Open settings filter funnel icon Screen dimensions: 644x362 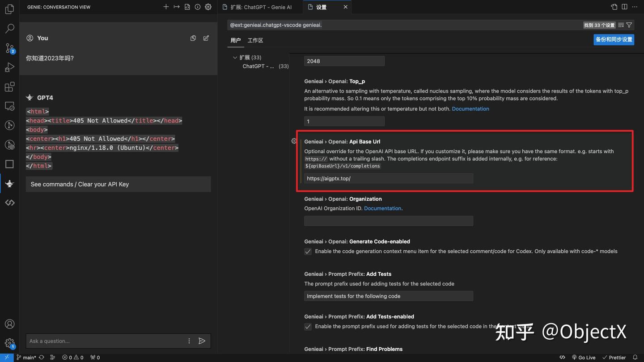point(629,25)
